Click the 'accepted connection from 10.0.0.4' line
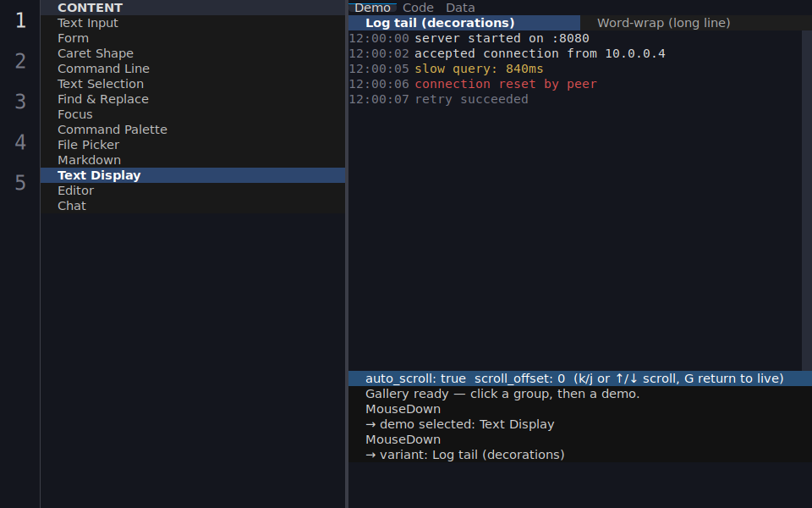Viewport: 812px width, 508px height. 540,53
